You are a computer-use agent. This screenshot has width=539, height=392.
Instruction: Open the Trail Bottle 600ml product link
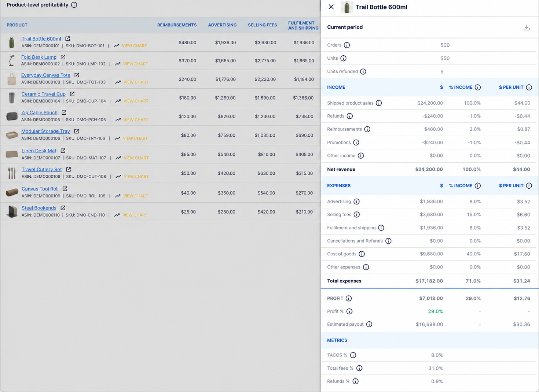pos(41,39)
